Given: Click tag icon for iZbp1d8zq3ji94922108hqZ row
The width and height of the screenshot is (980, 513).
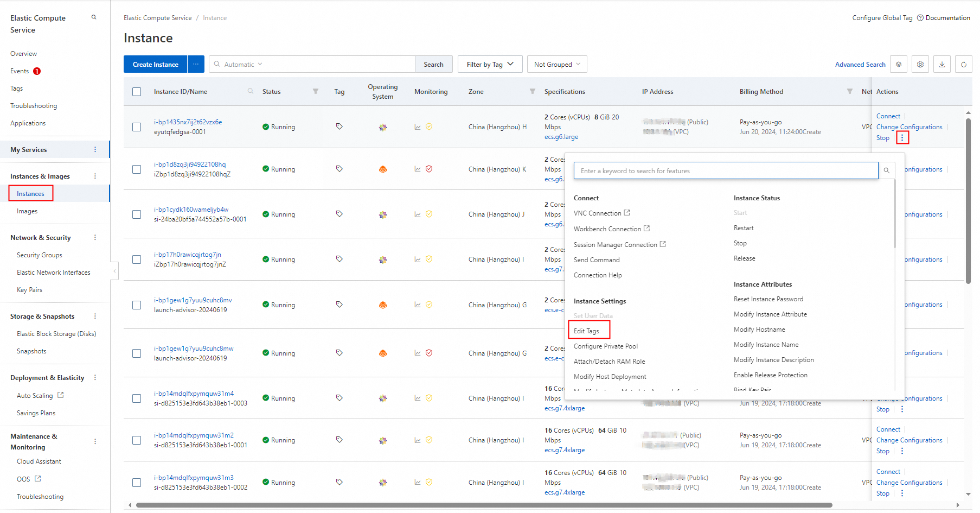Looking at the screenshot, I should 339,169.
